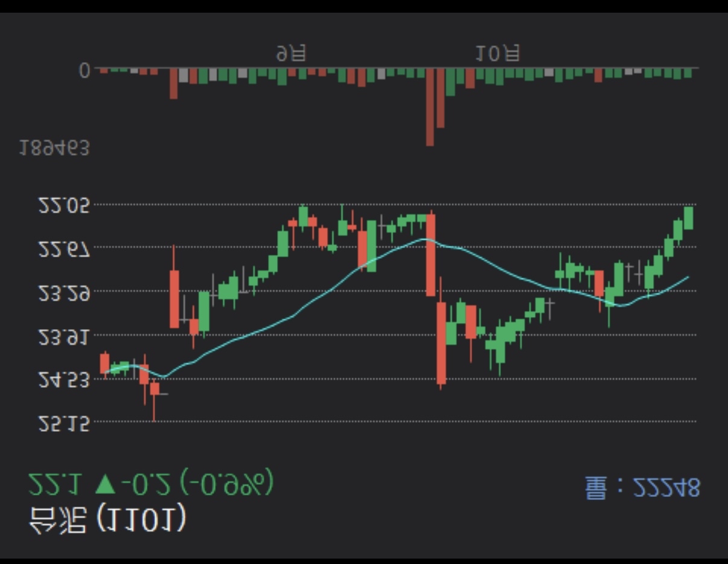728x564 pixels.
Task: Click the longest red candlestick body
Action: (x=430, y=255)
